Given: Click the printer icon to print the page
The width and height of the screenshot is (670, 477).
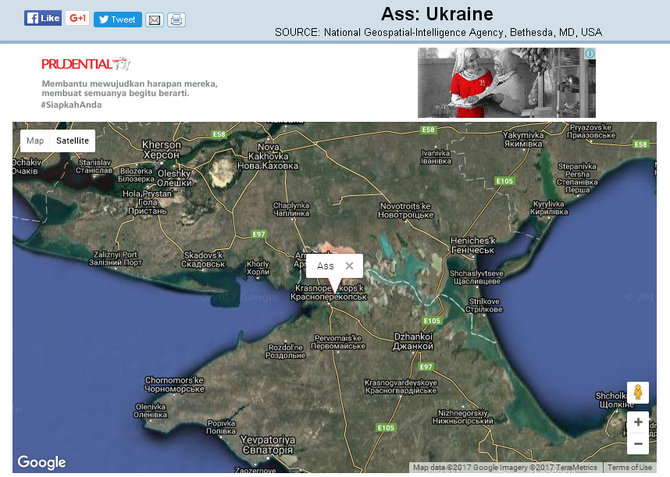Looking at the screenshot, I should [176, 20].
